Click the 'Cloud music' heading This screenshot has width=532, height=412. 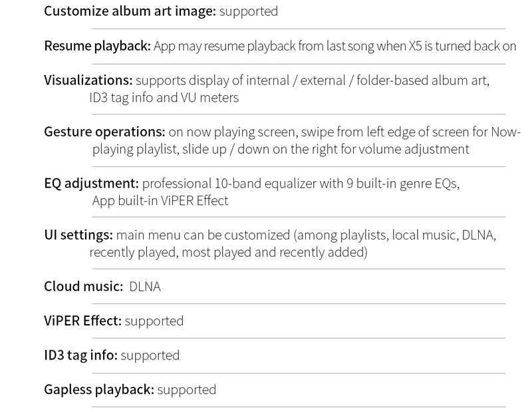tap(84, 286)
